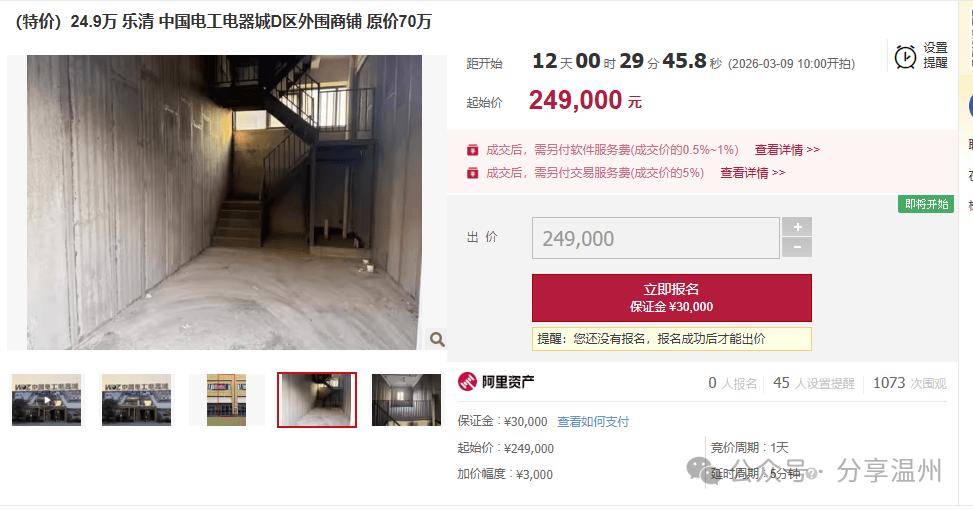
Task: Select the second storefront thumbnail
Action: [x=137, y=400]
